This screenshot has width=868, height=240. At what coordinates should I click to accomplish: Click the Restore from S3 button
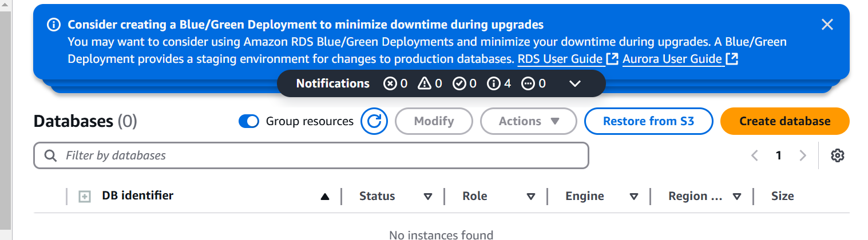coord(648,121)
